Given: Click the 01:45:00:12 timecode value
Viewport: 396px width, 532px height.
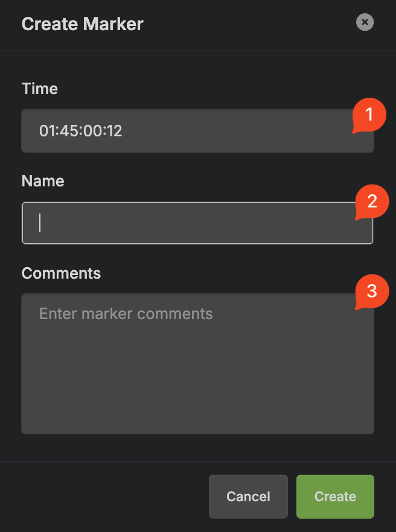Looking at the screenshot, I should pos(81,131).
